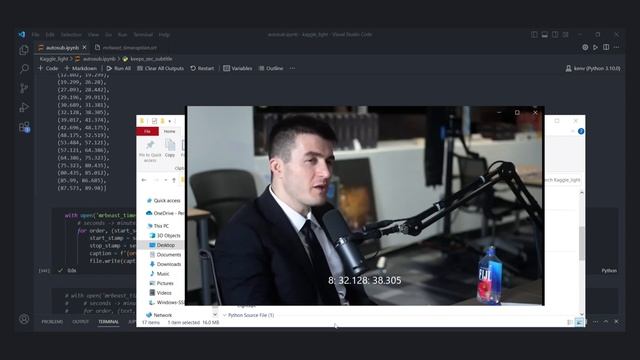Open File Explorer help icon
Screen dimensions: 640x360
click(x=581, y=131)
